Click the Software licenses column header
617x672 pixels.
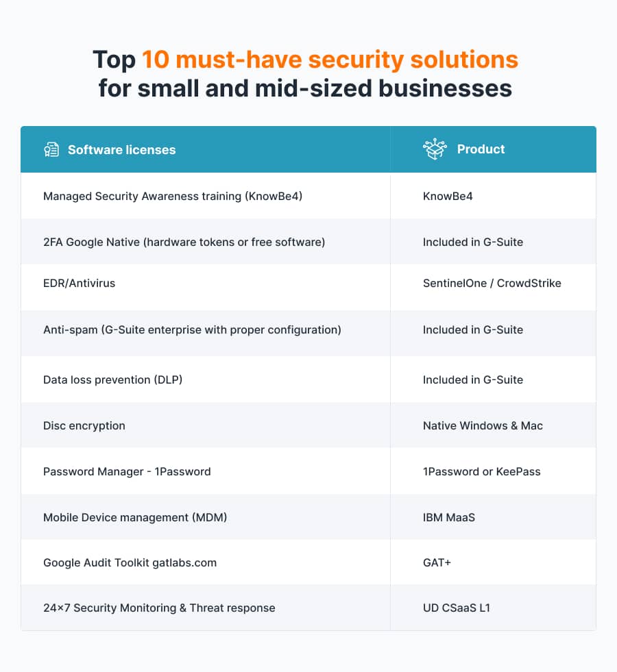pos(121,149)
